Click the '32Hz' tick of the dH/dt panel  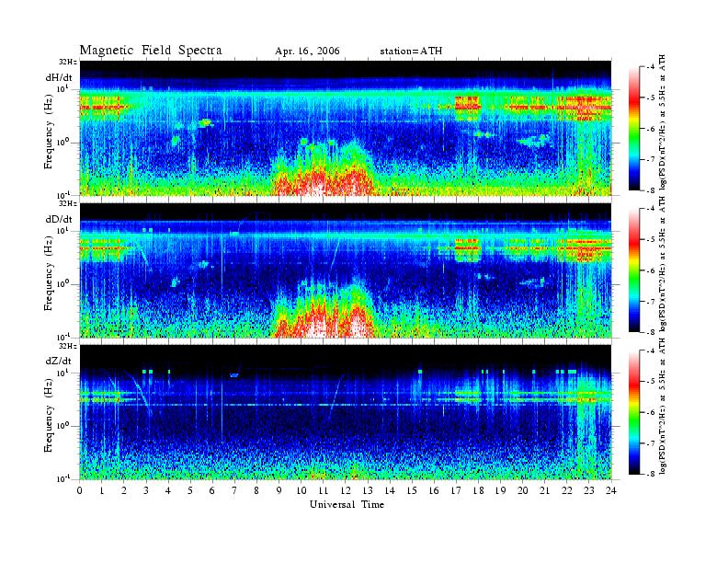(68, 62)
